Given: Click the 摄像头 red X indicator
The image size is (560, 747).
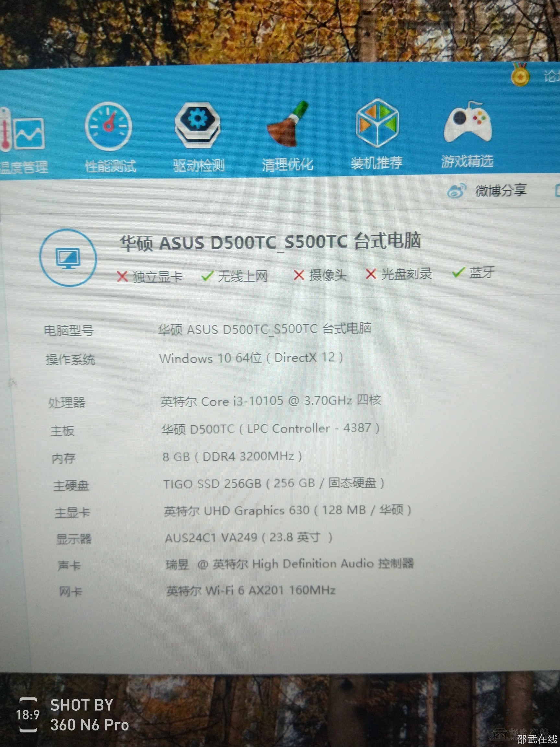Looking at the screenshot, I should 299,275.
